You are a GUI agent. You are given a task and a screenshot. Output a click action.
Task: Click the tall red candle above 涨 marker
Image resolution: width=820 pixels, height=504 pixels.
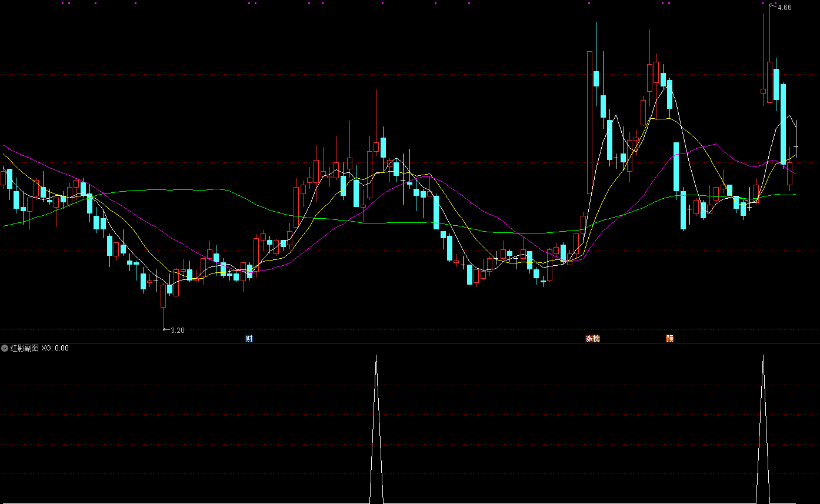click(x=589, y=122)
